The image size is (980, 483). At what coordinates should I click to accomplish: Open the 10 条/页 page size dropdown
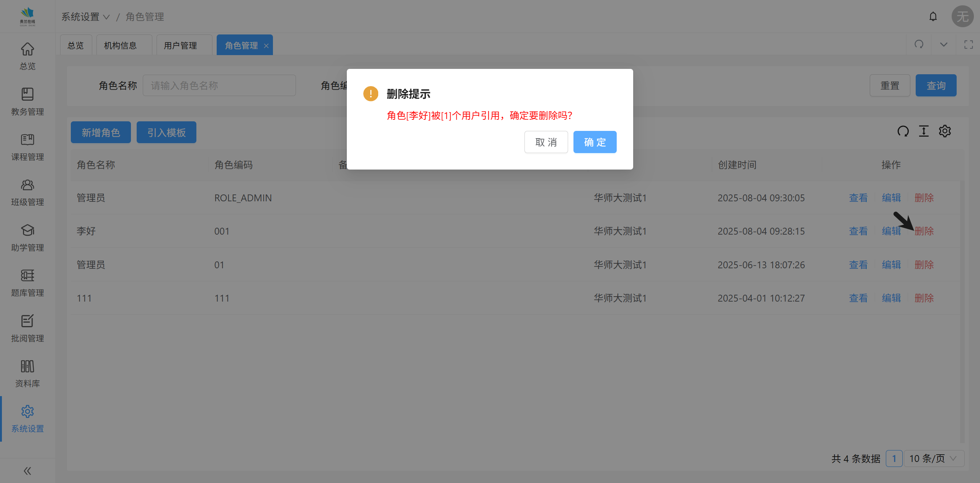(x=933, y=459)
